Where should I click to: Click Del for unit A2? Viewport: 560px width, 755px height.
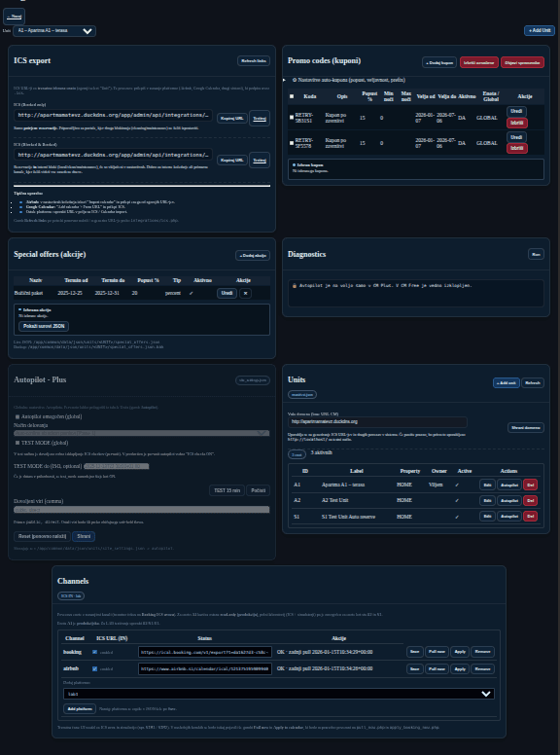[530, 501]
